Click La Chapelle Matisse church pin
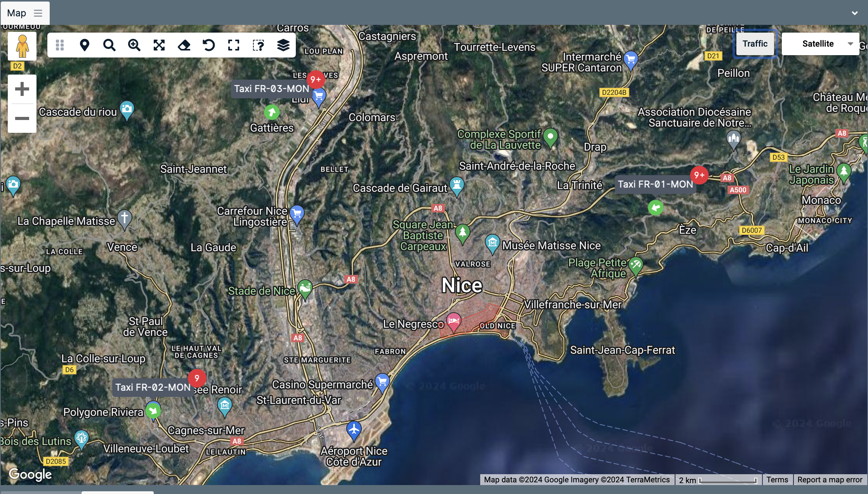This screenshot has height=494, width=868. (125, 220)
